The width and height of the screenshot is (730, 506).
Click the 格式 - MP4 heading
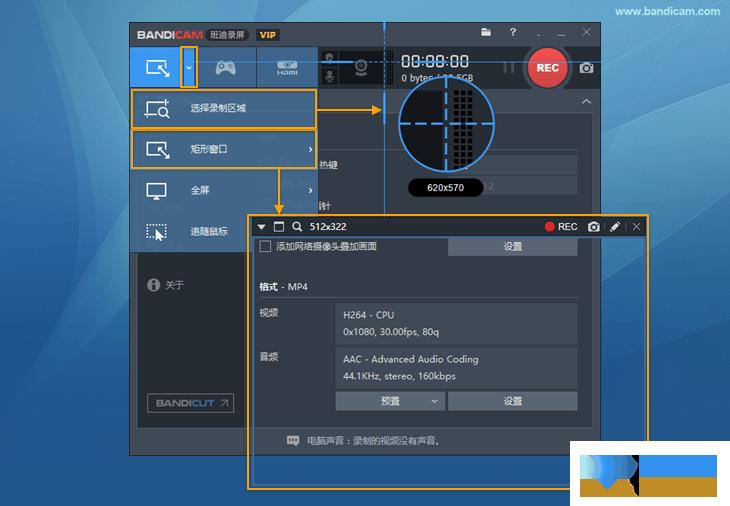283,287
